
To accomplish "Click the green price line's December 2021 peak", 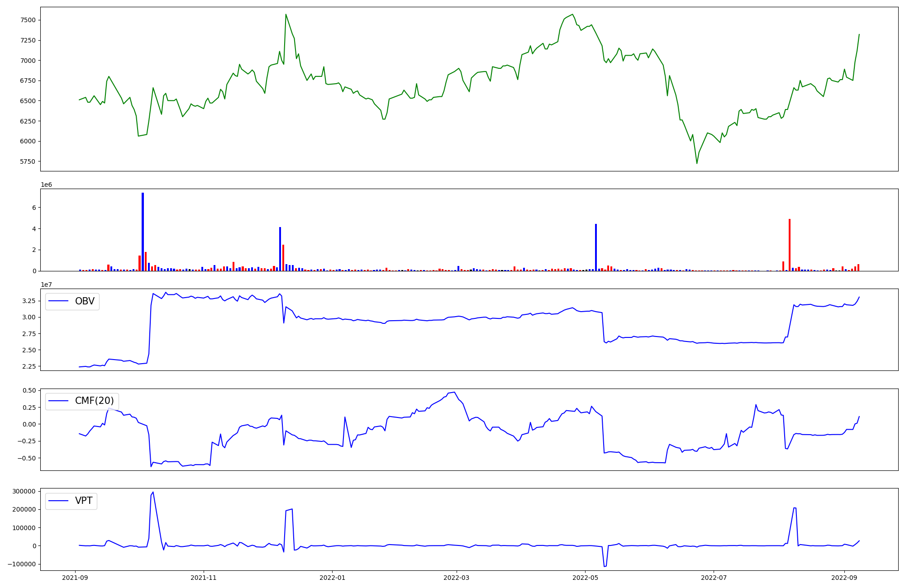I will (x=286, y=14).
